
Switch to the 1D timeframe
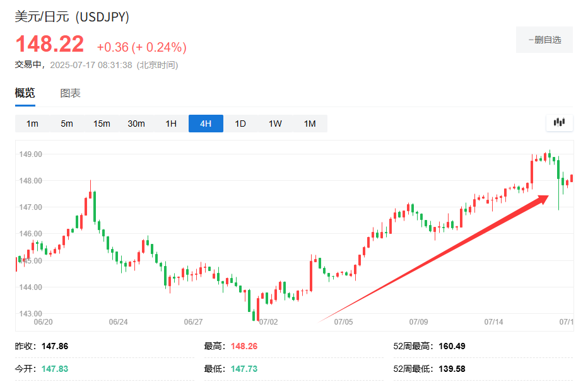tap(240, 124)
